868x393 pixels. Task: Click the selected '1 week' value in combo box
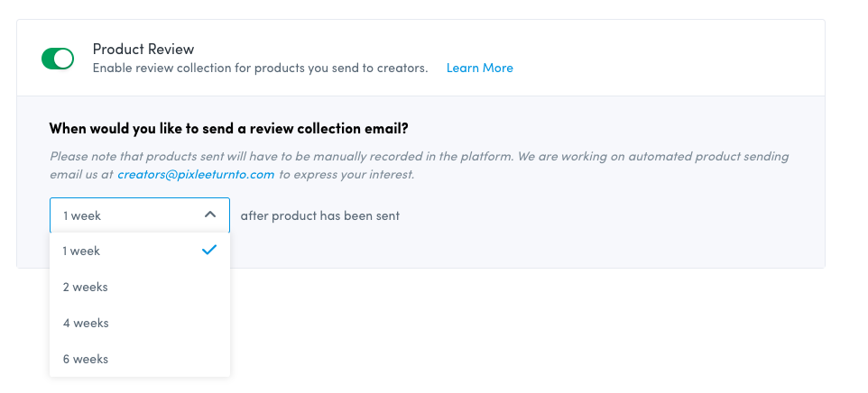(x=83, y=215)
